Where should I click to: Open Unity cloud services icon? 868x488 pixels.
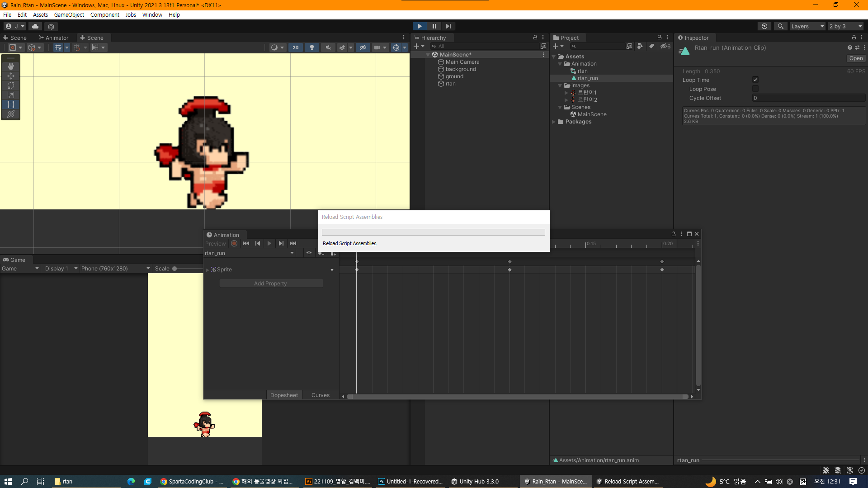[35, 26]
